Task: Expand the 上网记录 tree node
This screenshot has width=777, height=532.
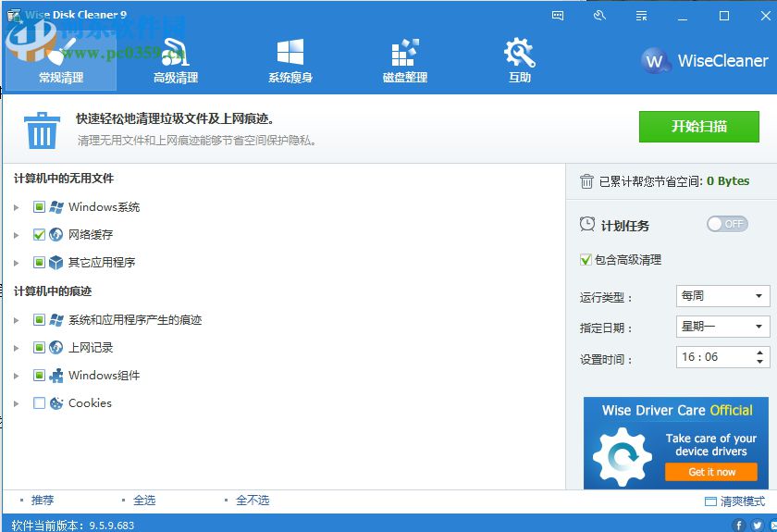Action: pos(17,348)
